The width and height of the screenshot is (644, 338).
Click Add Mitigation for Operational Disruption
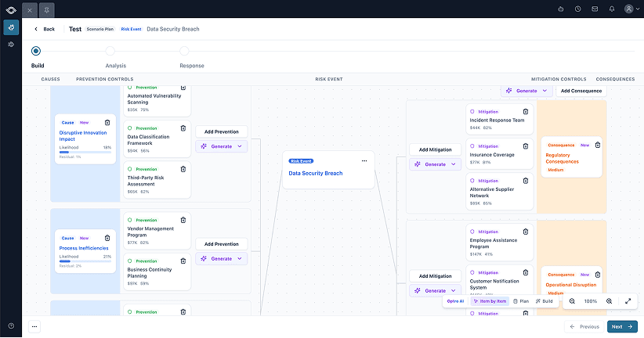click(435, 276)
